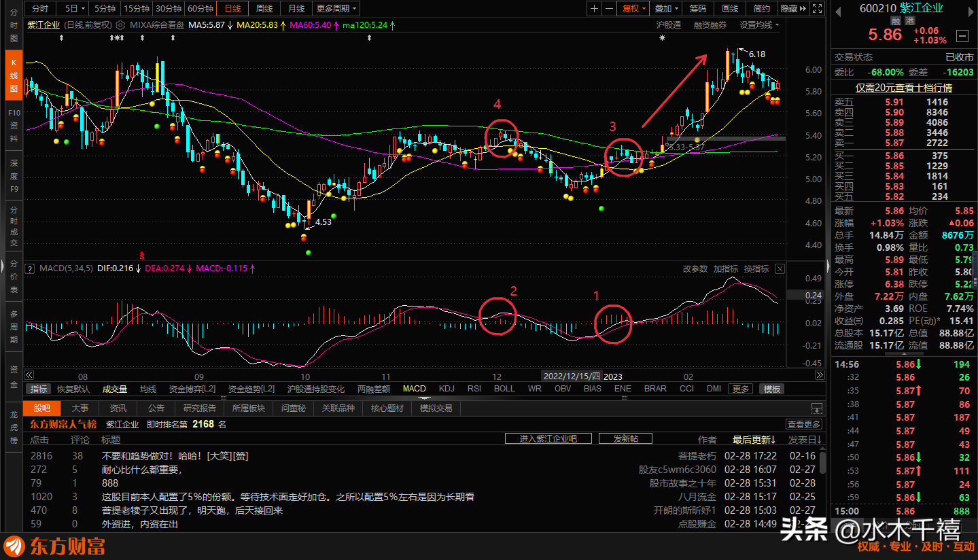Switch to 日线 daily period
Viewport: 978px width, 560px height.
[232, 9]
